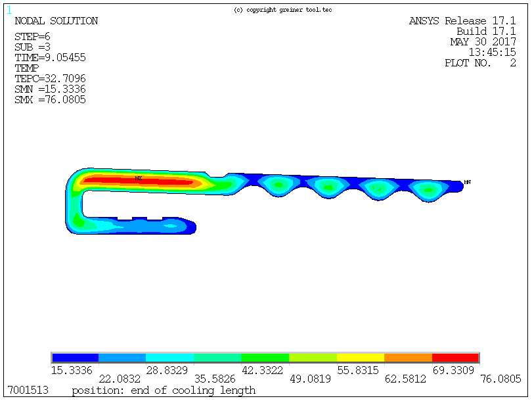Viewport: 532px width, 401px height.
Task: Click the legend value 55.8315
Action: (358, 370)
